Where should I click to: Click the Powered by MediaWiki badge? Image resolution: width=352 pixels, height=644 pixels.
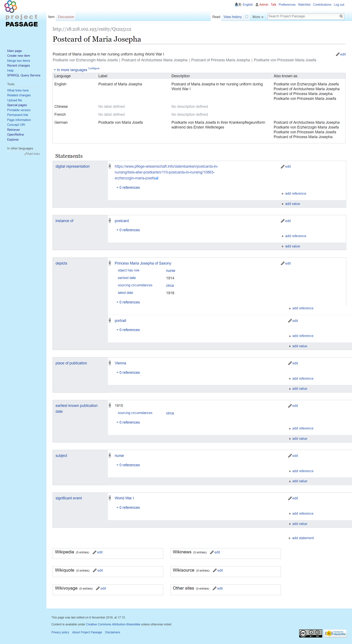(x=335, y=633)
